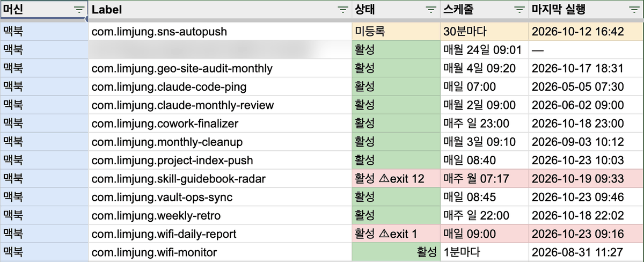Click the 매주 월 07:17 schedule cell
Viewport: 644px width, 262px height.
pos(484,179)
